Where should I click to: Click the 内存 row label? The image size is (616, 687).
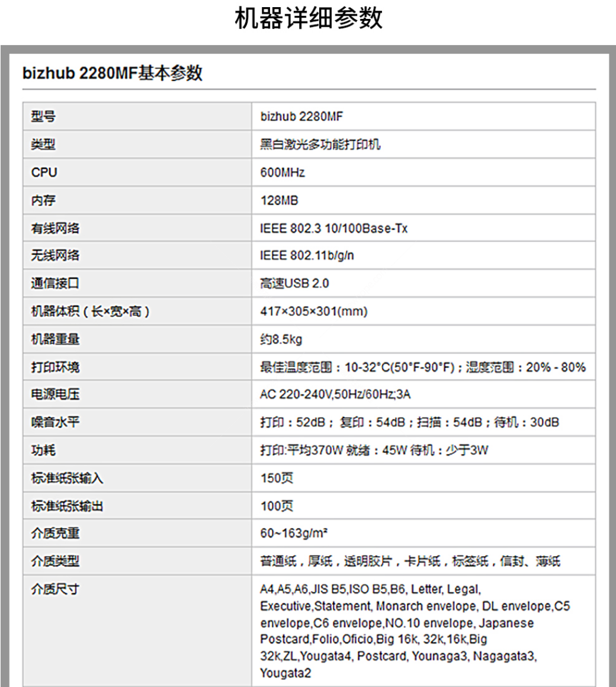point(43,200)
